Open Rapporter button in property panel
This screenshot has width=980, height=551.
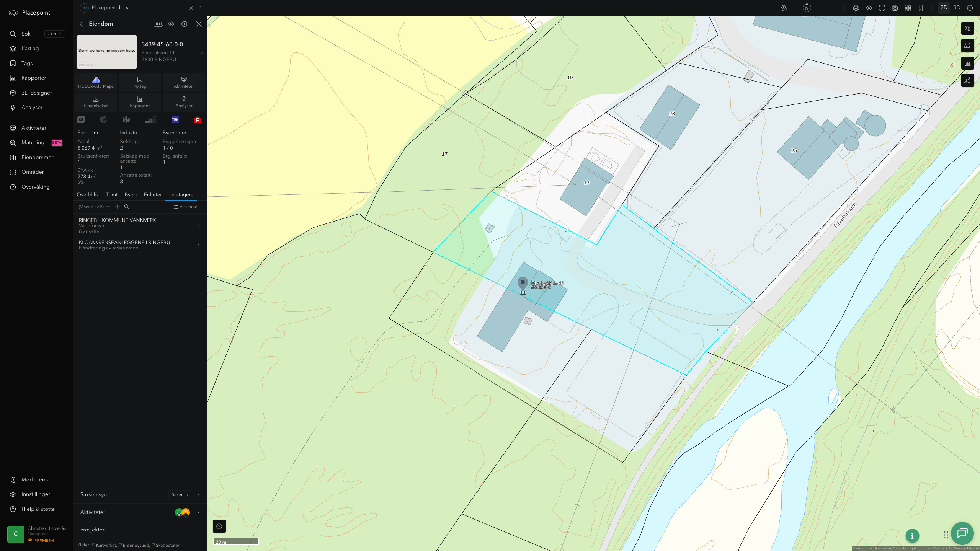pos(140,102)
